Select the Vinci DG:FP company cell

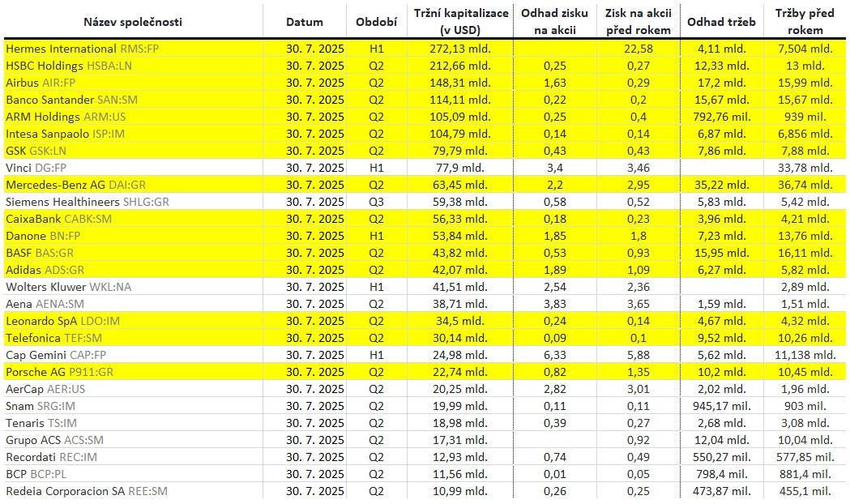[x=134, y=168]
